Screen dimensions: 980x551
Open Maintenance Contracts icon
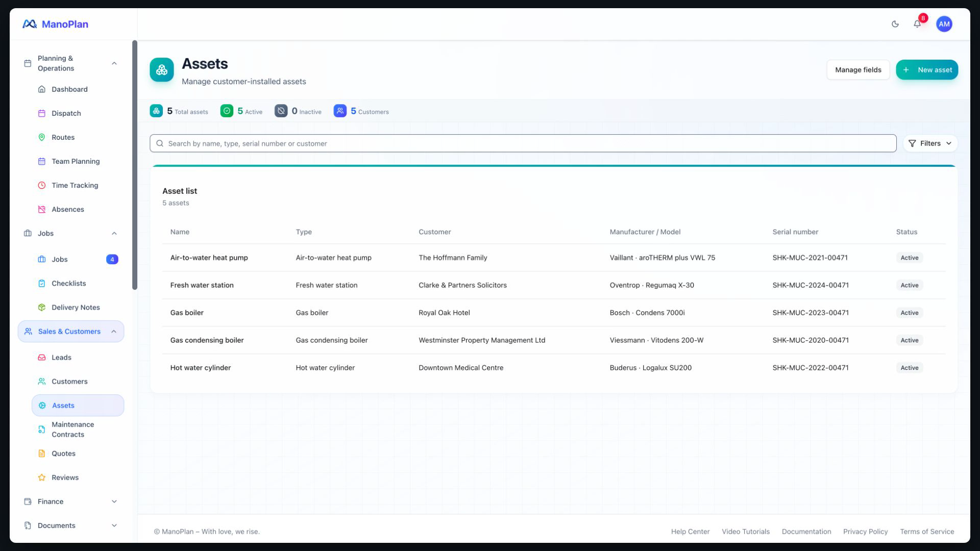click(42, 430)
